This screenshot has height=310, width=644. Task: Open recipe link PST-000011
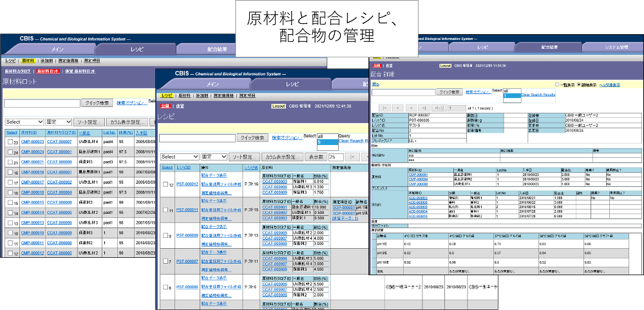pos(187,209)
